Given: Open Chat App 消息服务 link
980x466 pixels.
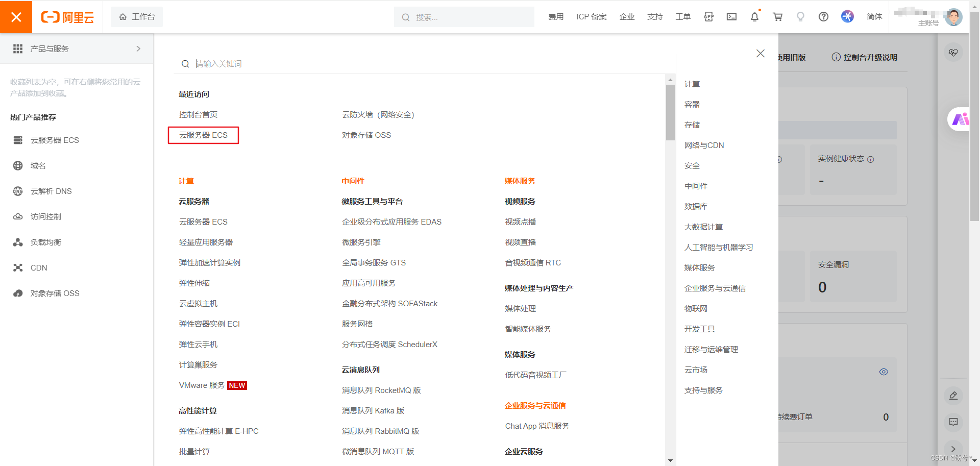Looking at the screenshot, I should 537,426.
